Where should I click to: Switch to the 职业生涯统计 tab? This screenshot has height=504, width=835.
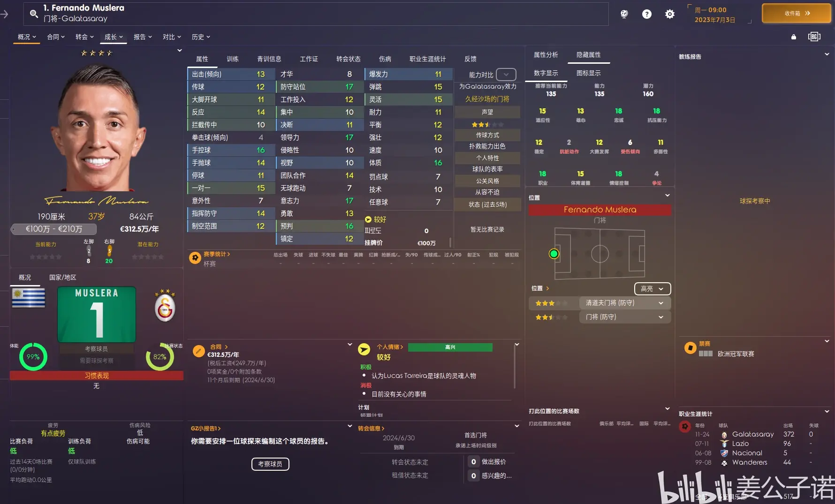point(428,59)
